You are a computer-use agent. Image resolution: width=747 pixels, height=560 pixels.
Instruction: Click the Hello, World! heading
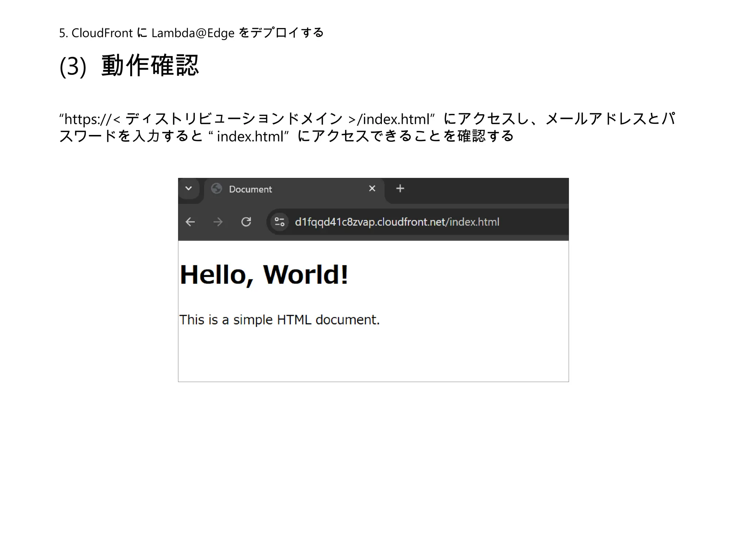(264, 275)
